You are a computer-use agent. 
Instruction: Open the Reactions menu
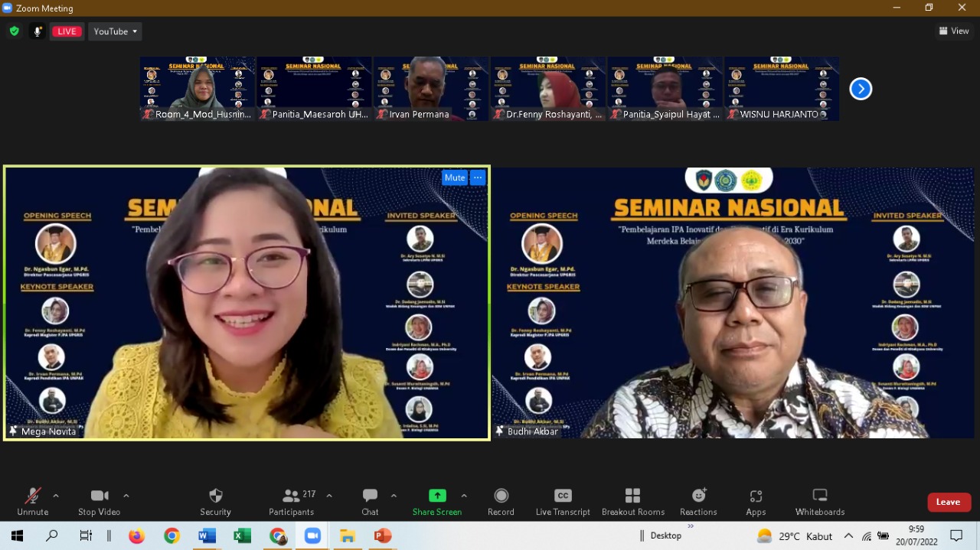(x=698, y=501)
